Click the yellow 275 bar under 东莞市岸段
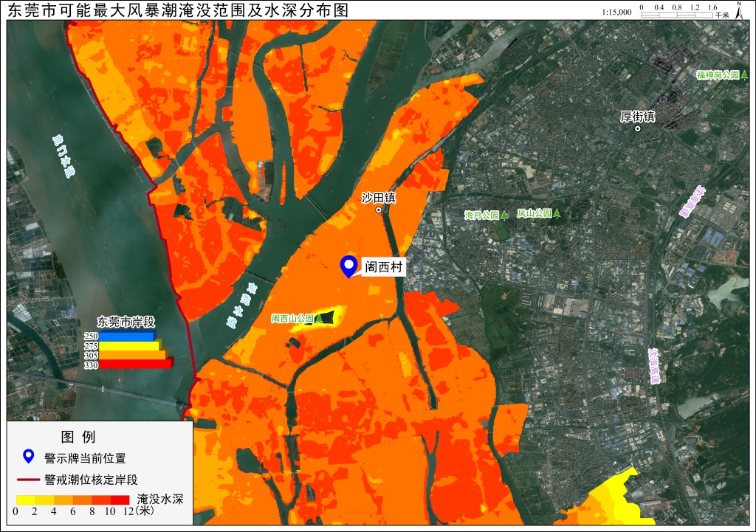 [x=130, y=345]
